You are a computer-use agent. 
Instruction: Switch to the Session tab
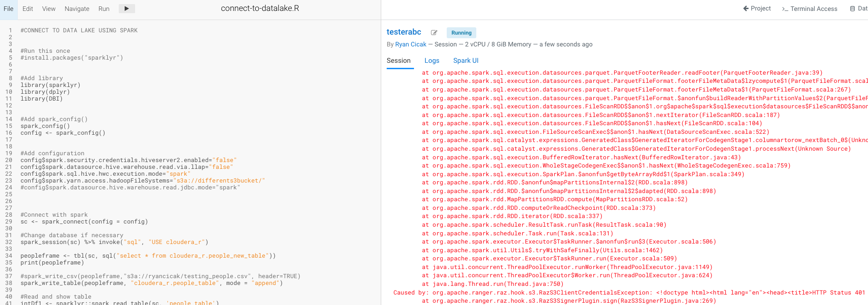(x=399, y=61)
